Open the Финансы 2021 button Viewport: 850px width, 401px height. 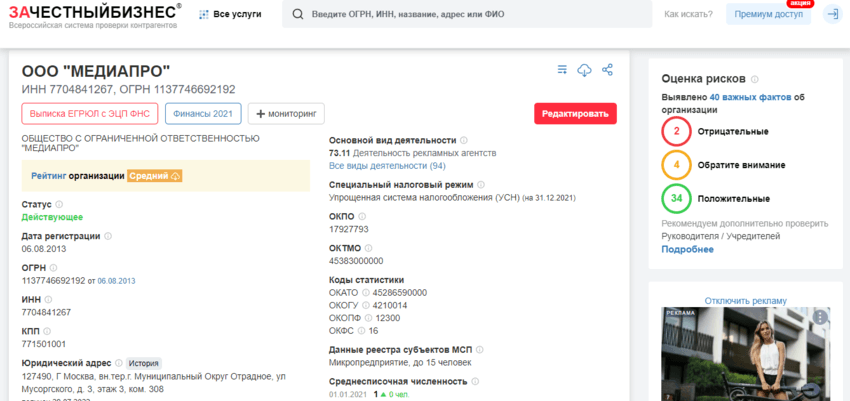click(203, 114)
